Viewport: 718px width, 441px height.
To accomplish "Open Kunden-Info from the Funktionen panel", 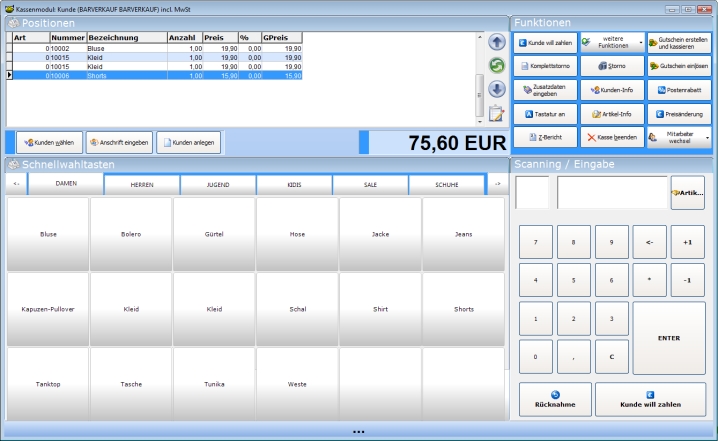I will coord(611,90).
